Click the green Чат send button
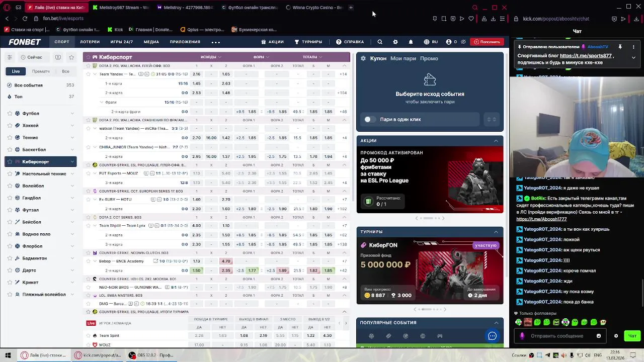The image size is (644, 362). click(x=632, y=336)
